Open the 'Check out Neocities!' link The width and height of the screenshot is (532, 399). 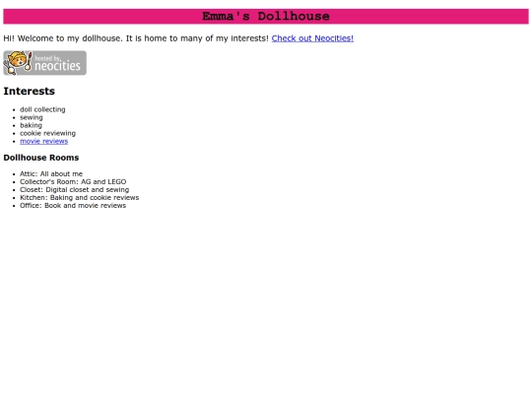point(312,38)
